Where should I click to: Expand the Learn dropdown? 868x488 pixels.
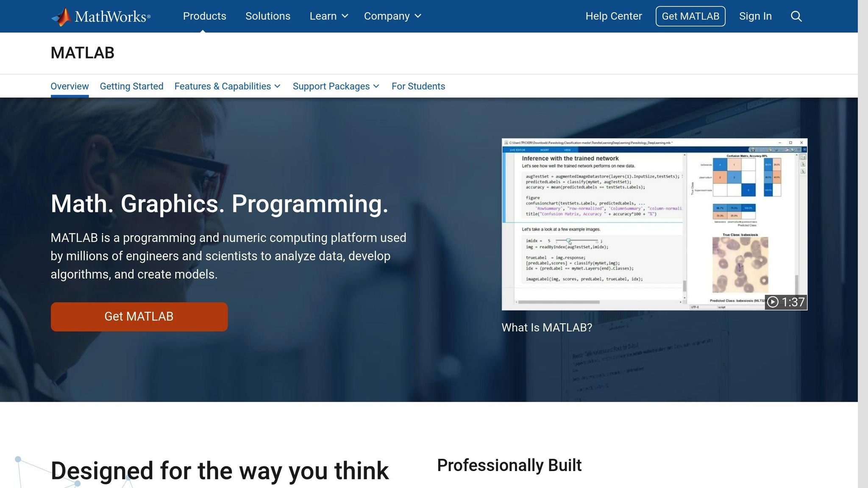pos(329,16)
